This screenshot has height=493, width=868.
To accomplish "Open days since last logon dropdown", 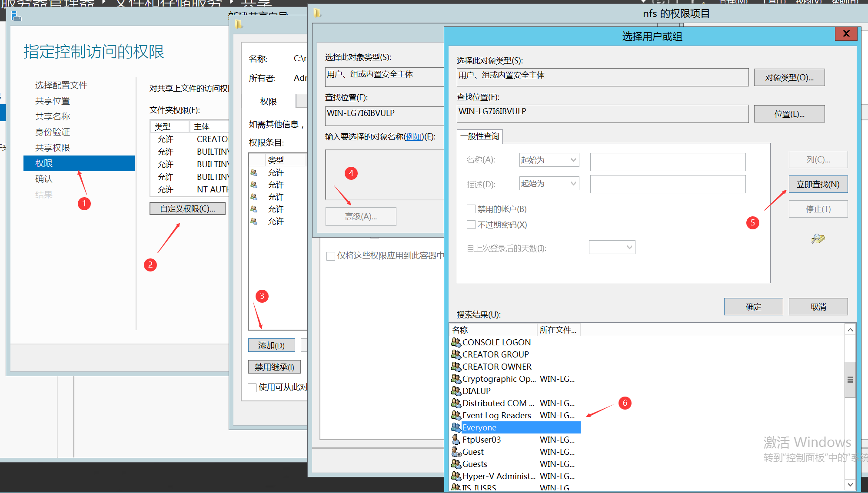I will click(612, 247).
